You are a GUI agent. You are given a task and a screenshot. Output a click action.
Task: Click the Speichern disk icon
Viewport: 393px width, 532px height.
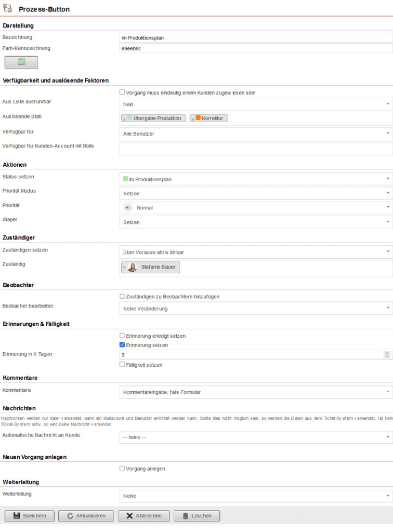(16, 516)
